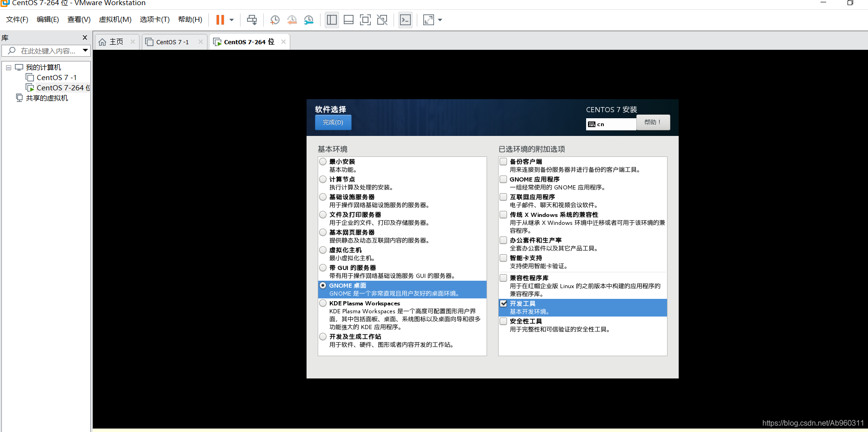Check the GNOME 应用程序 checkbox
The image size is (868, 432).
click(x=503, y=179)
